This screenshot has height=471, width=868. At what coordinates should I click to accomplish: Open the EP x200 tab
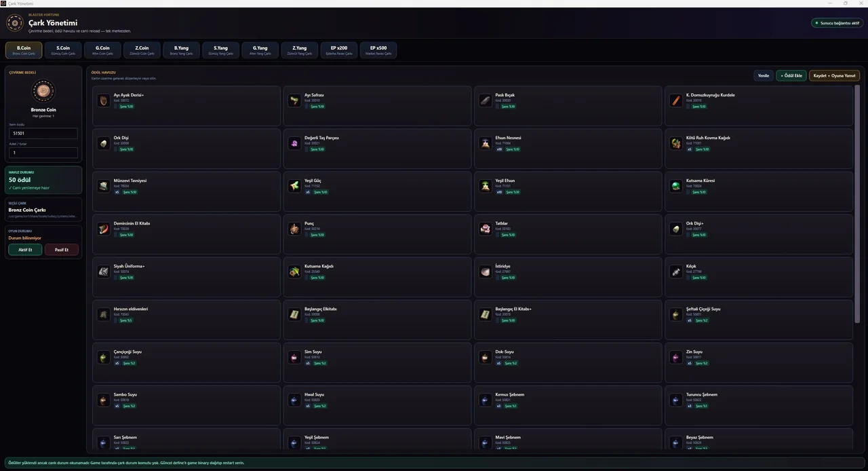[339, 50]
